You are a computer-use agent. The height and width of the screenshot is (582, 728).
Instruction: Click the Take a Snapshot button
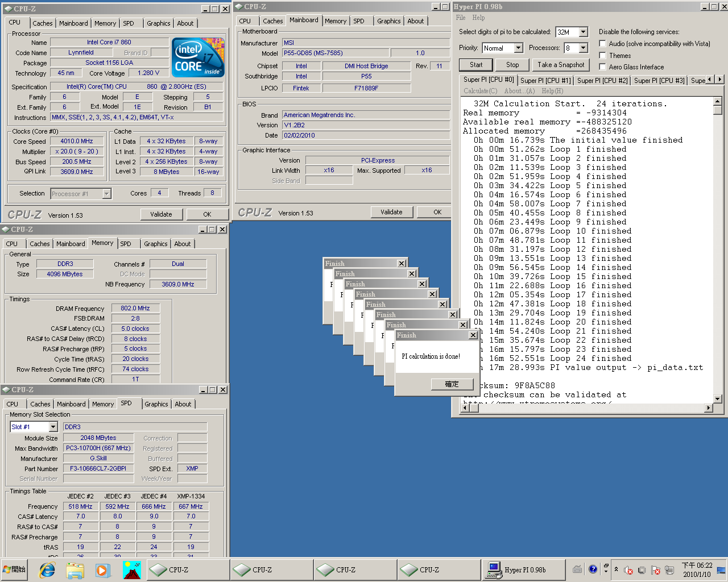(x=561, y=65)
